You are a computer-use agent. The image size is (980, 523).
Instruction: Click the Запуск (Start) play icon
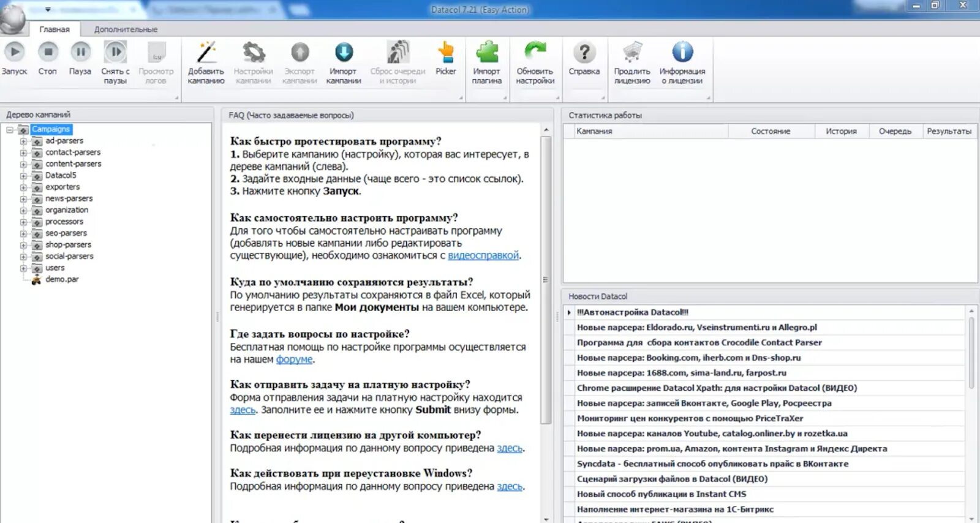coord(15,52)
